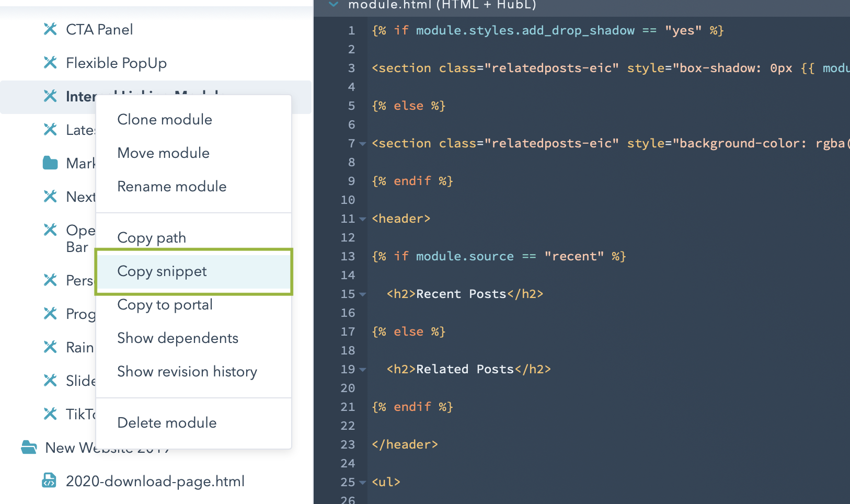This screenshot has width=850, height=504.
Task: Fold ul tag at line 25
Action: (x=362, y=483)
